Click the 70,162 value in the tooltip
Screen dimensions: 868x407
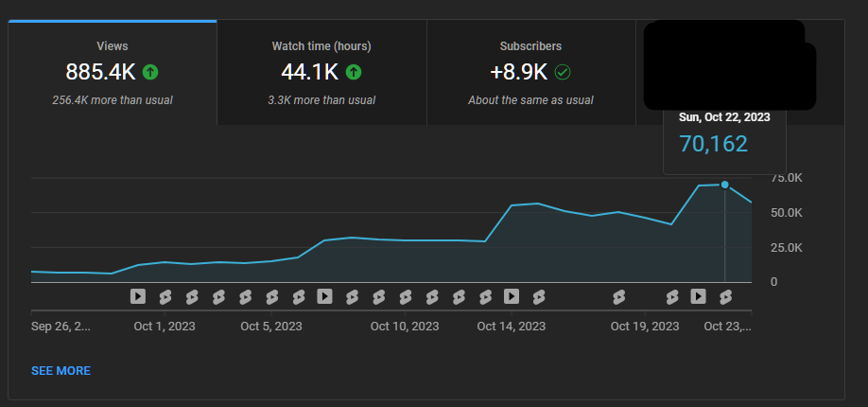tap(714, 144)
